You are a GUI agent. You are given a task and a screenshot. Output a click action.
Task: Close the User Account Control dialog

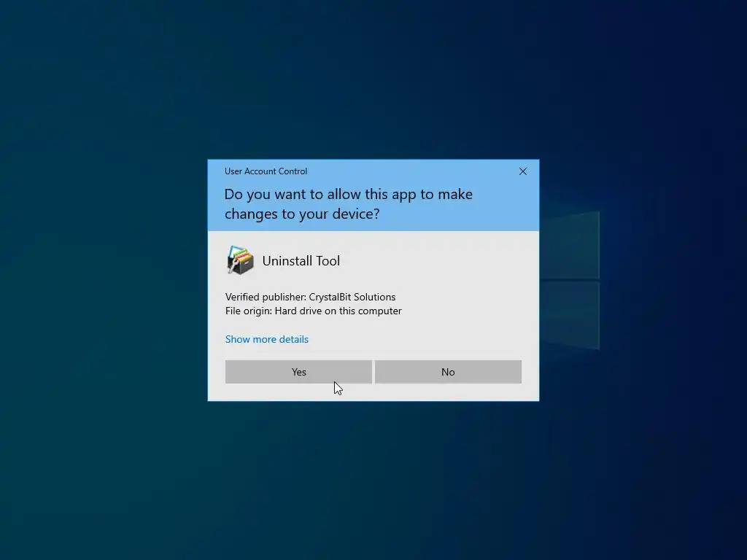pyautogui.click(x=522, y=171)
